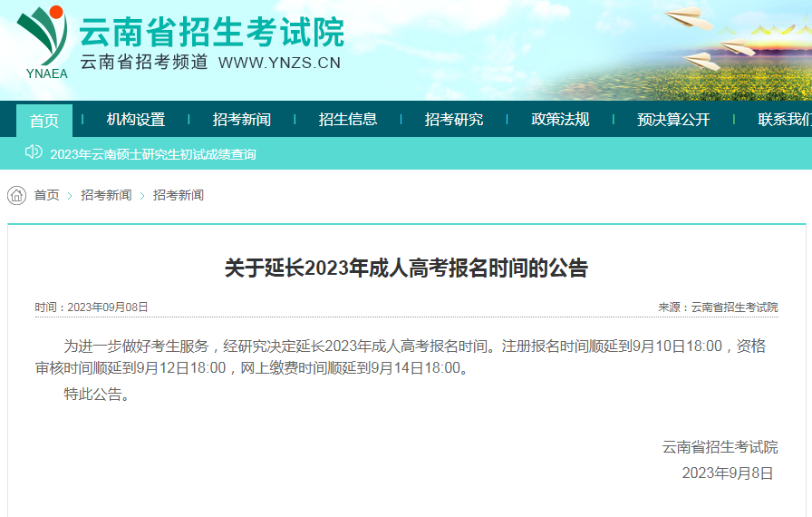Open the 首页 navigation tab

(x=44, y=121)
